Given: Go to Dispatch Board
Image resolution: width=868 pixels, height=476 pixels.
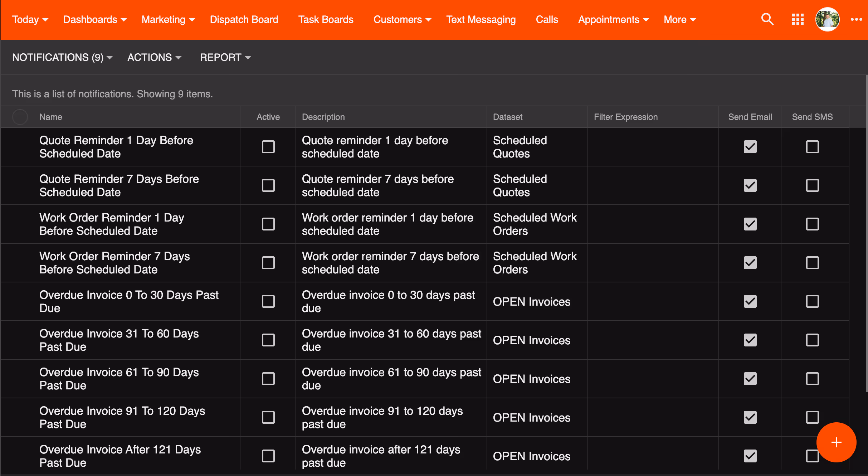Looking at the screenshot, I should pyautogui.click(x=244, y=19).
